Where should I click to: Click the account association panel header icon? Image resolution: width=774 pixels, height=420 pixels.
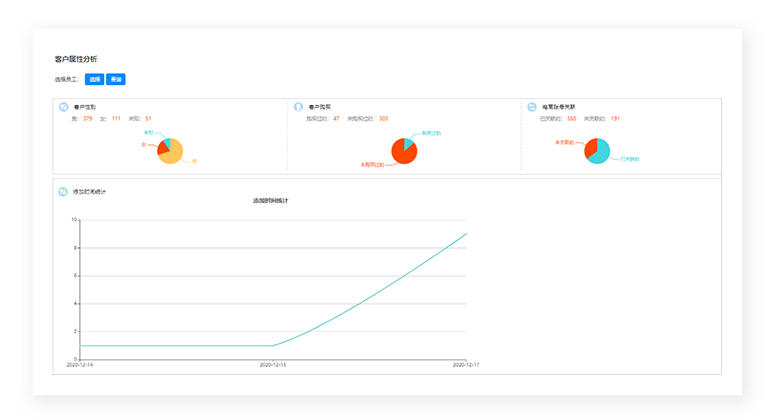click(532, 107)
